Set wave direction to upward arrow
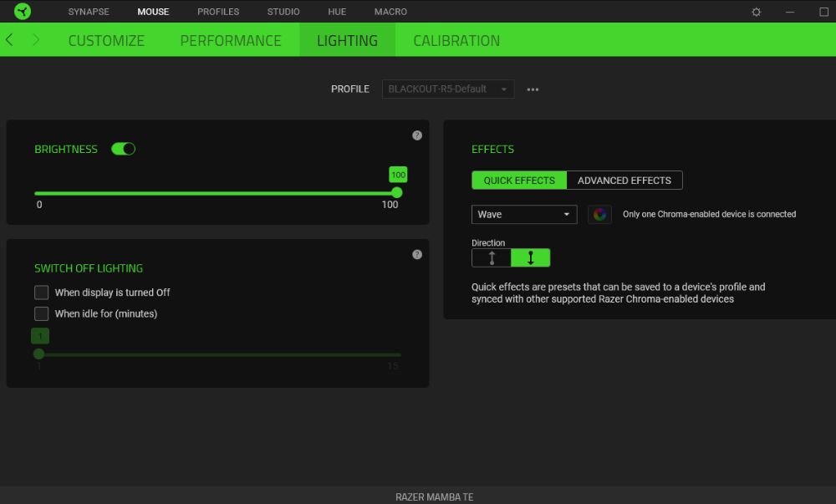The height and width of the screenshot is (504, 836). click(492, 258)
